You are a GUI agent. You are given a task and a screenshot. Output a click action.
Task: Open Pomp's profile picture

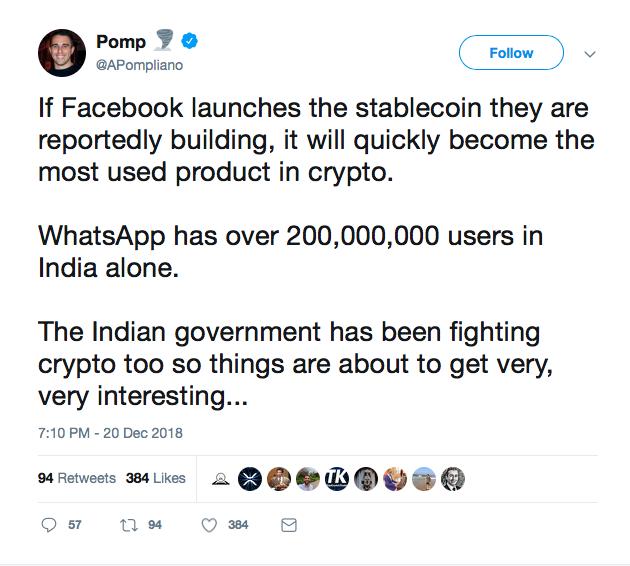pos(62,53)
